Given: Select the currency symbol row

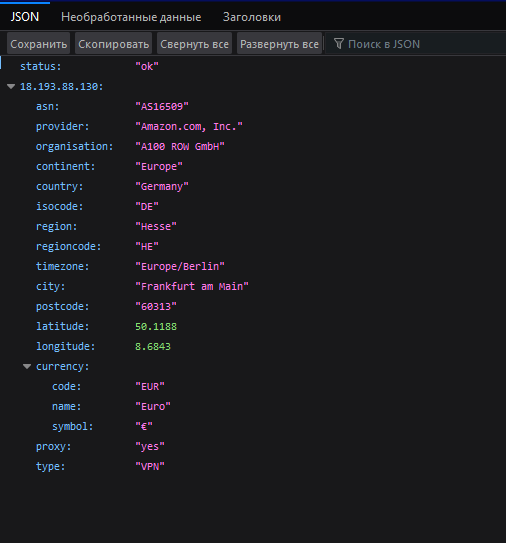Looking at the screenshot, I should click(x=253, y=427).
